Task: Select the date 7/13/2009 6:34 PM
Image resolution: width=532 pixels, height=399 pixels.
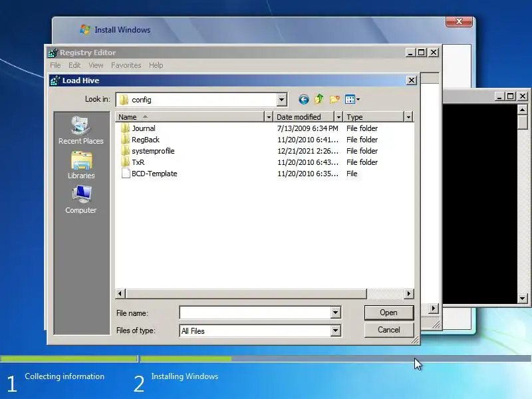Action: pos(308,128)
